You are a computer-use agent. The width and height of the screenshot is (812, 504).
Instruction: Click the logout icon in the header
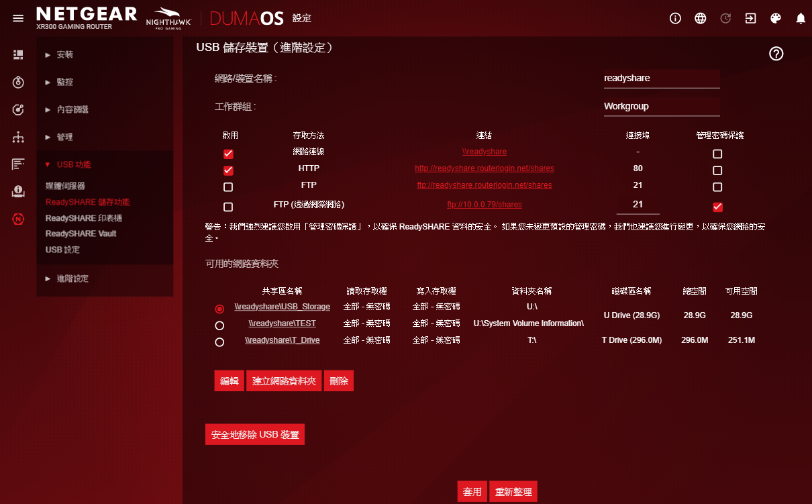751,18
